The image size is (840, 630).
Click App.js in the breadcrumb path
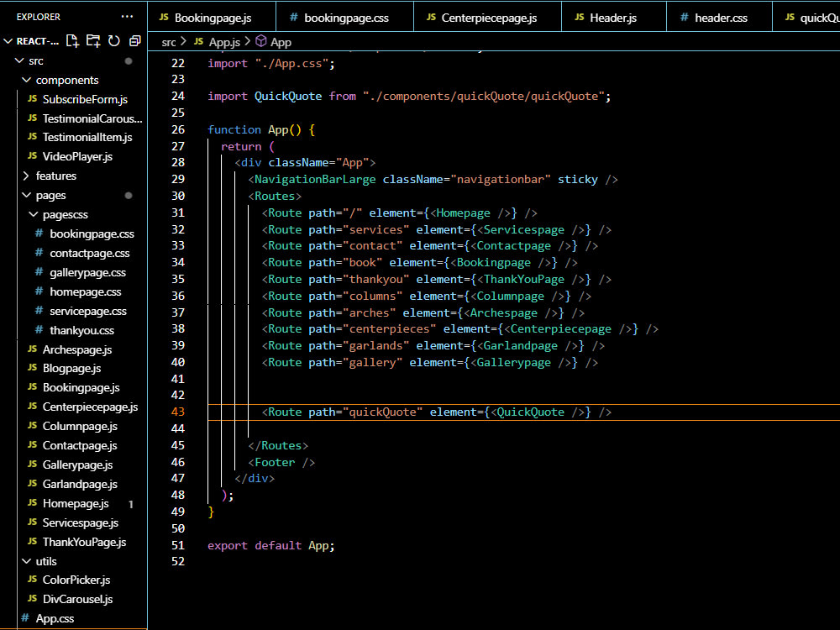coord(223,41)
